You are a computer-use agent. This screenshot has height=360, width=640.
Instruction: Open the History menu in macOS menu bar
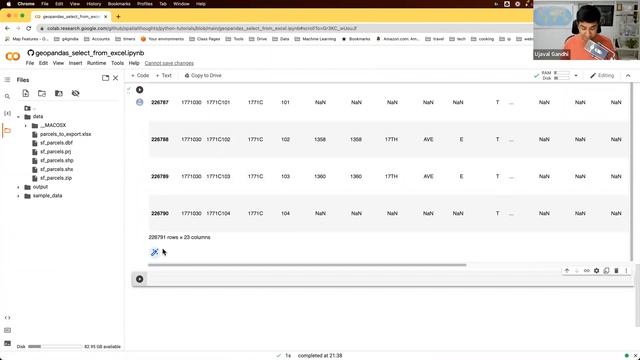pyautogui.click(x=93, y=4)
